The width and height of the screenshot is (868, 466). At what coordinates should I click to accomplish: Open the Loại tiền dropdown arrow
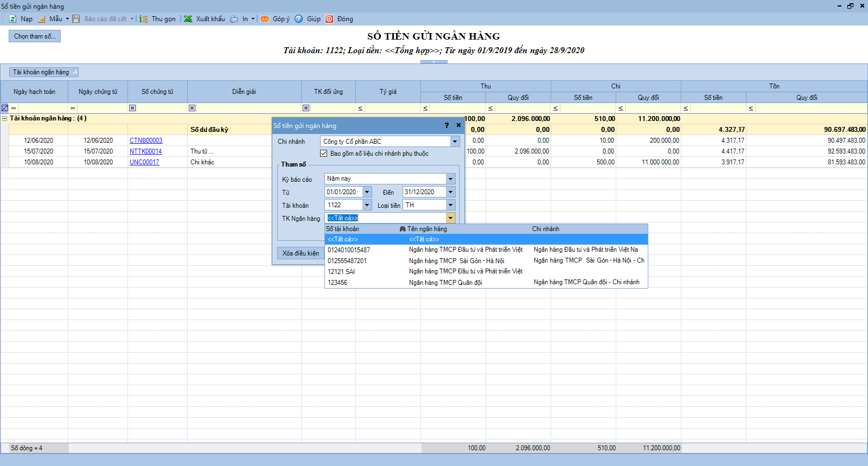coord(450,205)
